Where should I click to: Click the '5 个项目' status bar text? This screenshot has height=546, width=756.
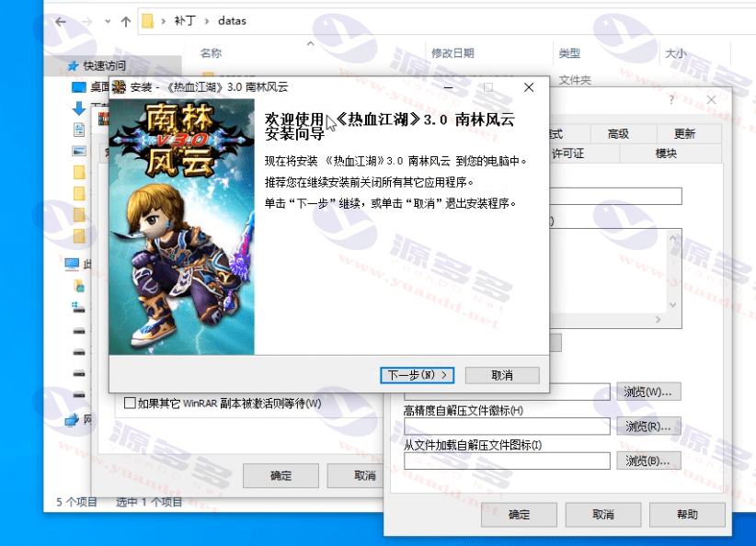(76, 502)
